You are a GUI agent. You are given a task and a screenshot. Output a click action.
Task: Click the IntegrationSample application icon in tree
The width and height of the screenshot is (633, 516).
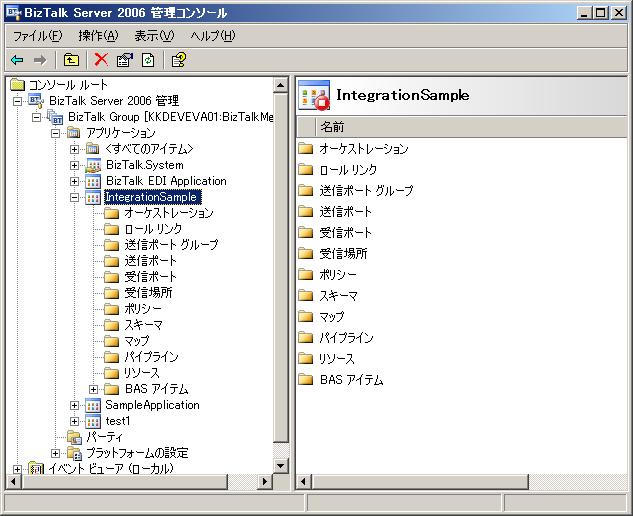(x=93, y=197)
